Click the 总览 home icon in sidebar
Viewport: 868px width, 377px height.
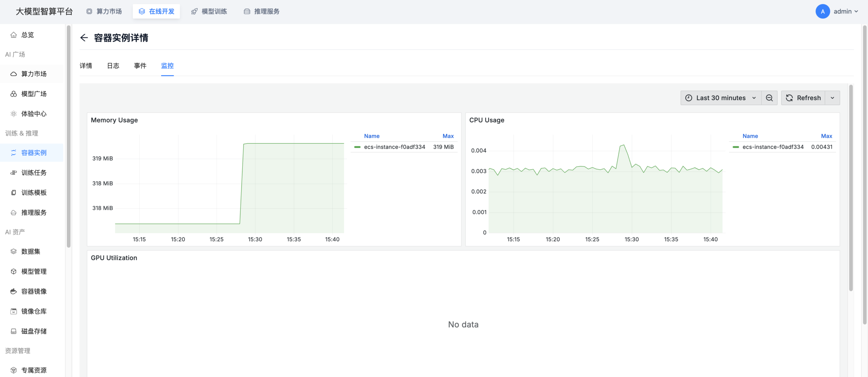coord(14,35)
